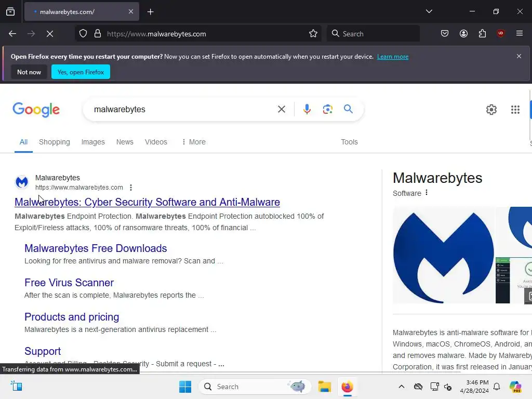Switch to the Videos tab

tap(156, 142)
